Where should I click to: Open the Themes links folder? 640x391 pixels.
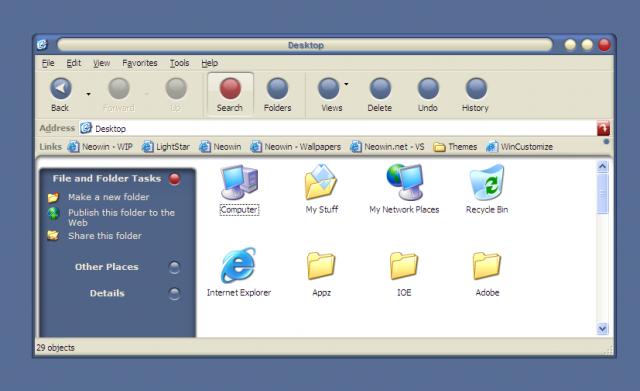point(455,147)
